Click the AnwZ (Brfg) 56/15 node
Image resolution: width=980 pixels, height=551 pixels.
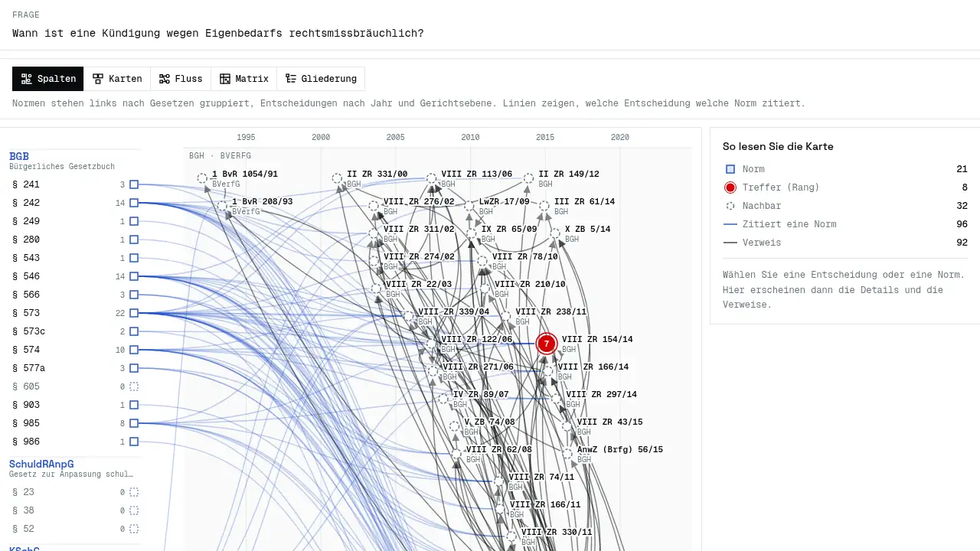567,454
